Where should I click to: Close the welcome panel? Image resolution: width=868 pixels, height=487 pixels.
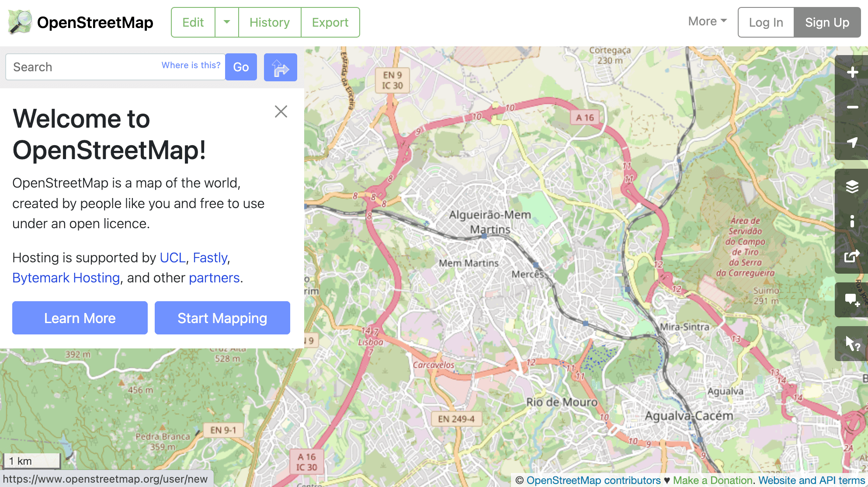[281, 111]
